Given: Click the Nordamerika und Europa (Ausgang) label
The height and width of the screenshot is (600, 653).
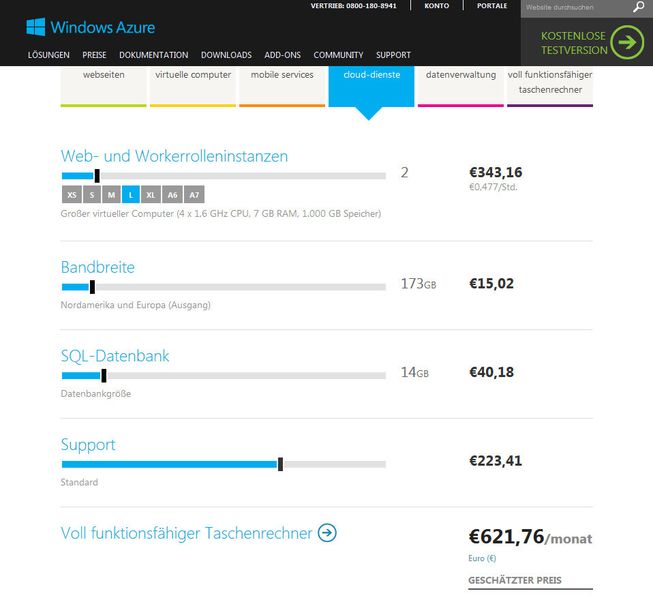Looking at the screenshot, I should click(x=136, y=305).
